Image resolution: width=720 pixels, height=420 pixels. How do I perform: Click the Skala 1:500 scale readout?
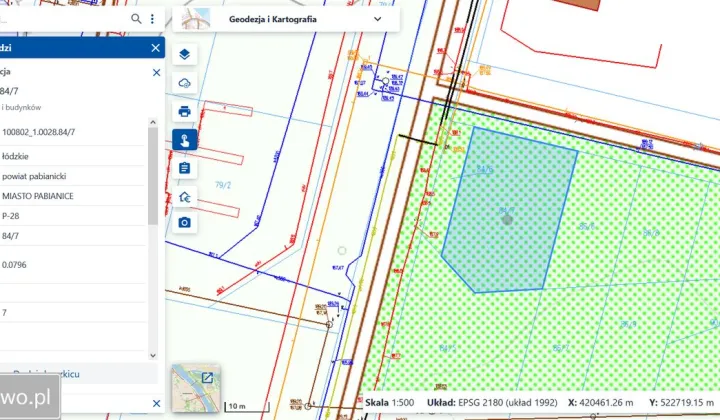(389, 403)
